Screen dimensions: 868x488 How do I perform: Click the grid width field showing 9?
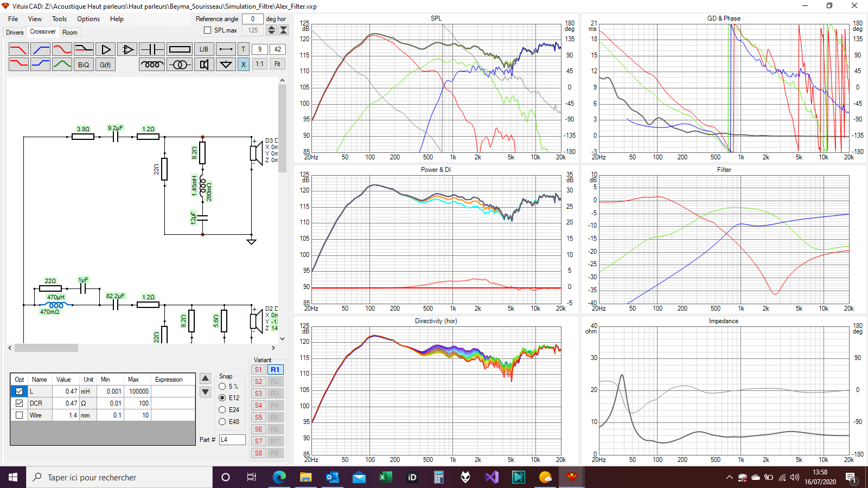260,49
